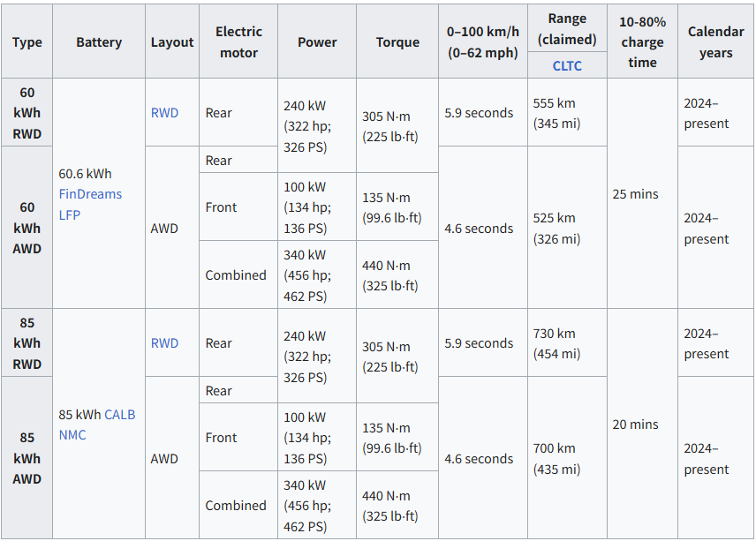Image resolution: width=756 pixels, height=541 pixels.
Task: Click the FinDreams battery link
Action: coord(90,194)
